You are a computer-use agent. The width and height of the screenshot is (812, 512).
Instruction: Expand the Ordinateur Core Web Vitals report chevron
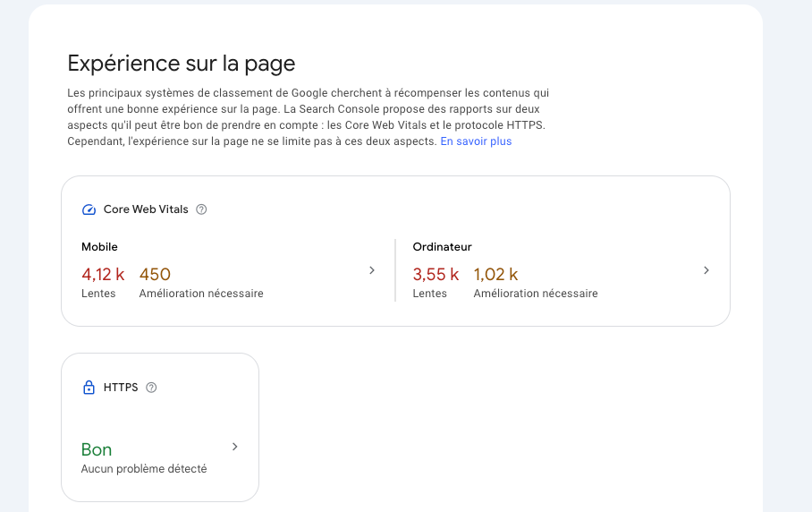706,270
